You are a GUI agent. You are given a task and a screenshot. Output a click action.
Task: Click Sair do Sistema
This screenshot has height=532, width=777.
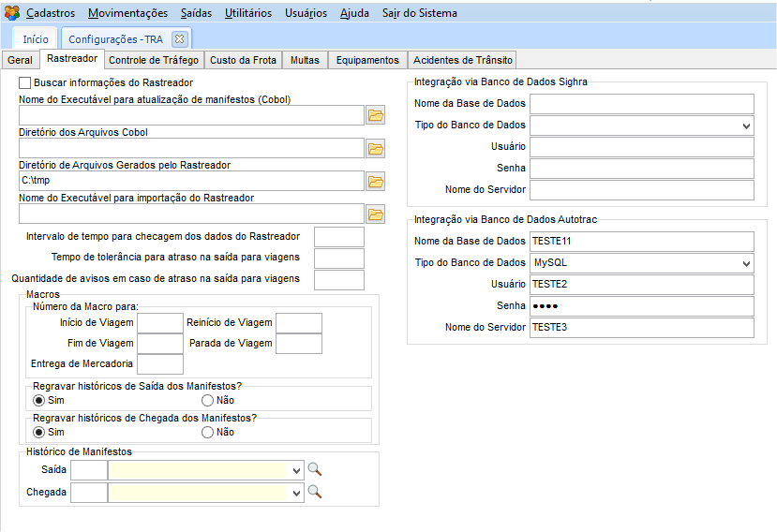point(420,13)
